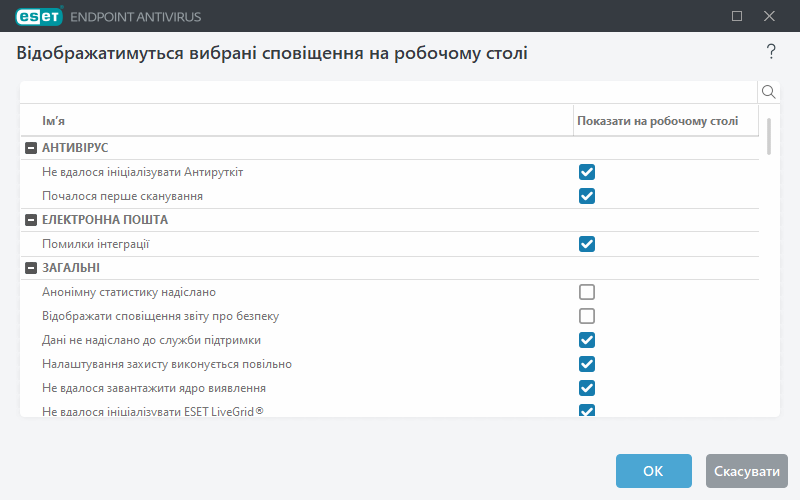The width and height of the screenshot is (800, 500).
Task: Click the Скасувати button
Action: (746, 471)
